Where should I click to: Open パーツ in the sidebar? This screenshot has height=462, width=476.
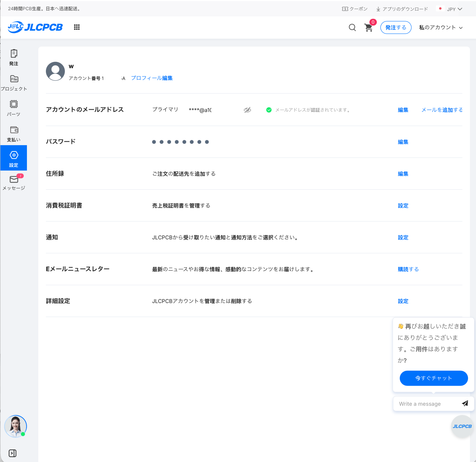[14, 108]
